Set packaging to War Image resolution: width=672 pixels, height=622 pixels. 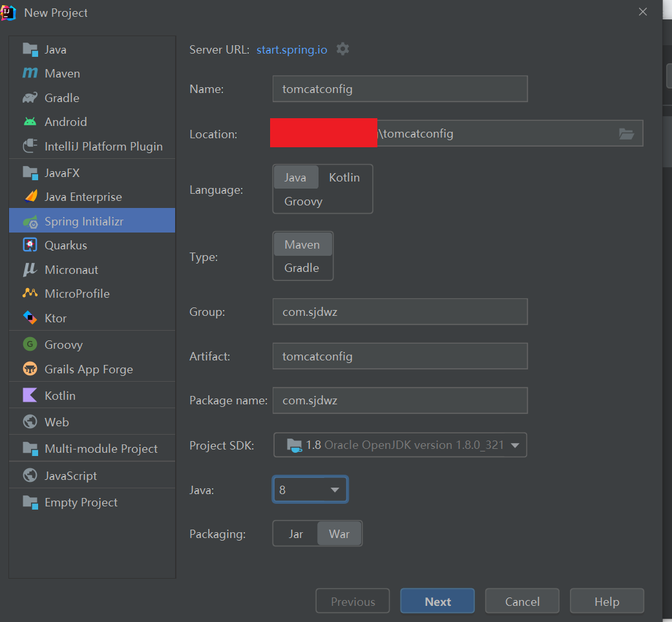coord(339,534)
